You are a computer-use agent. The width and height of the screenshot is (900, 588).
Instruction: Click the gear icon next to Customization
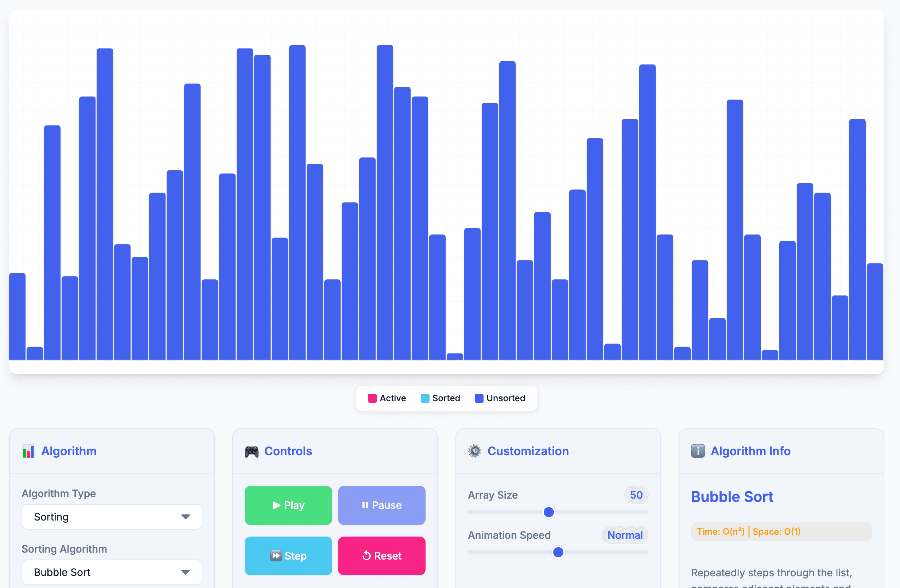click(474, 451)
